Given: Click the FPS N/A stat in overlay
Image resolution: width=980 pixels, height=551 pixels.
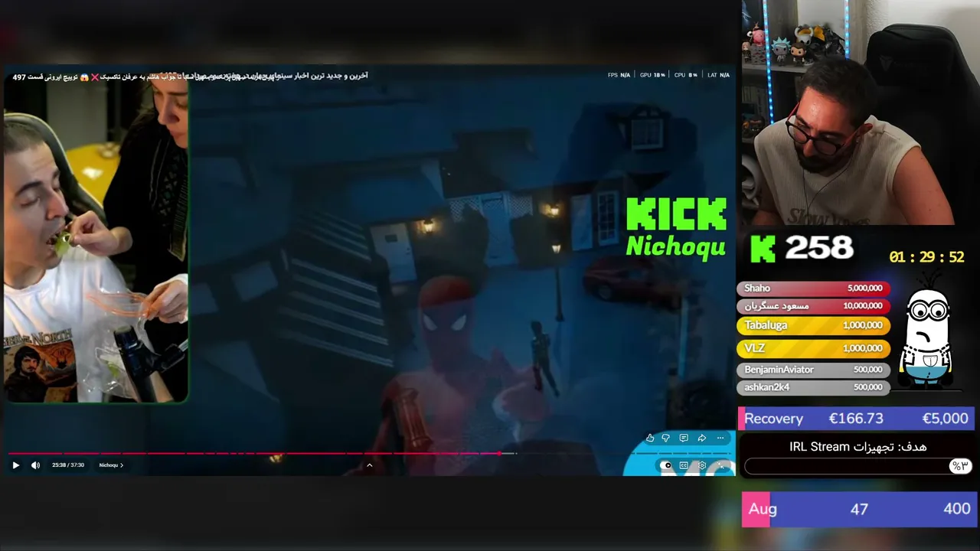Looking at the screenshot, I should point(619,75).
